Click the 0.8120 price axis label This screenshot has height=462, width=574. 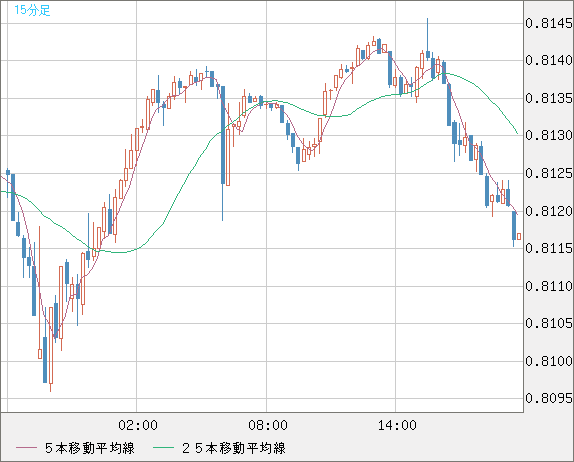click(x=549, y=211)
